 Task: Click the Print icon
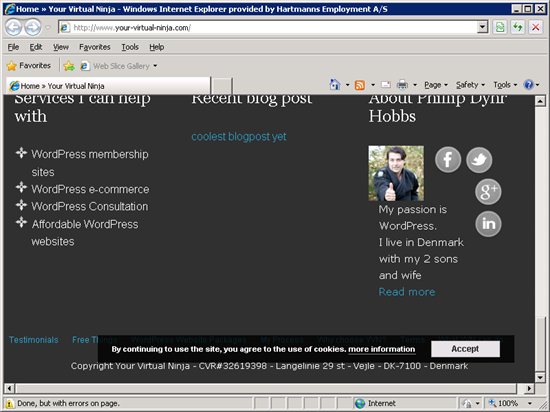[x=402, y=85]
